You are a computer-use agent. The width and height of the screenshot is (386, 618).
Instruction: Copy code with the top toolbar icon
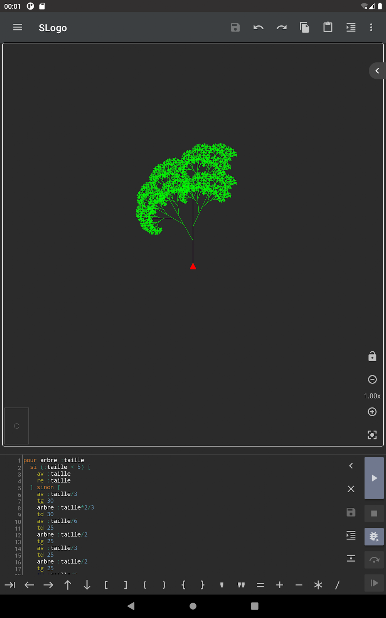click(304, 27)
